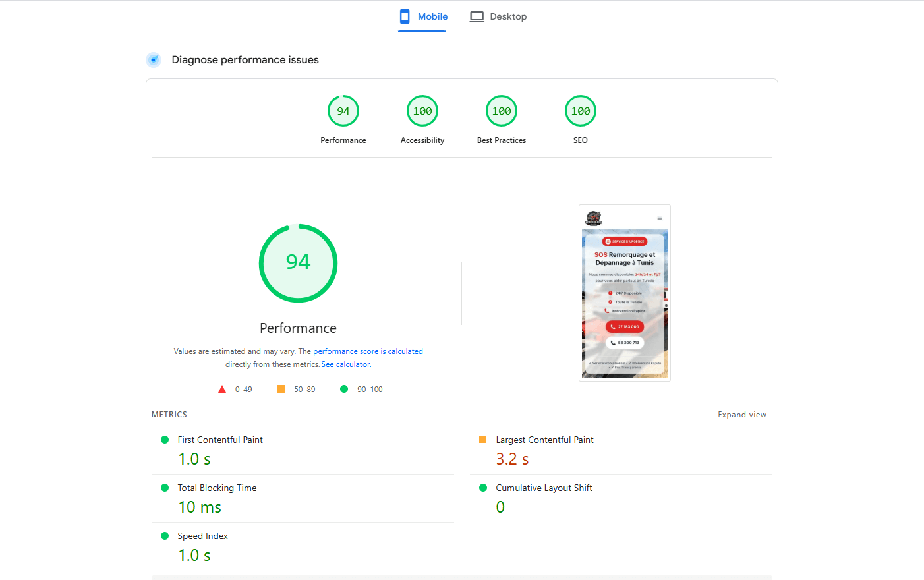Open the See calculator link

[346, 364]
